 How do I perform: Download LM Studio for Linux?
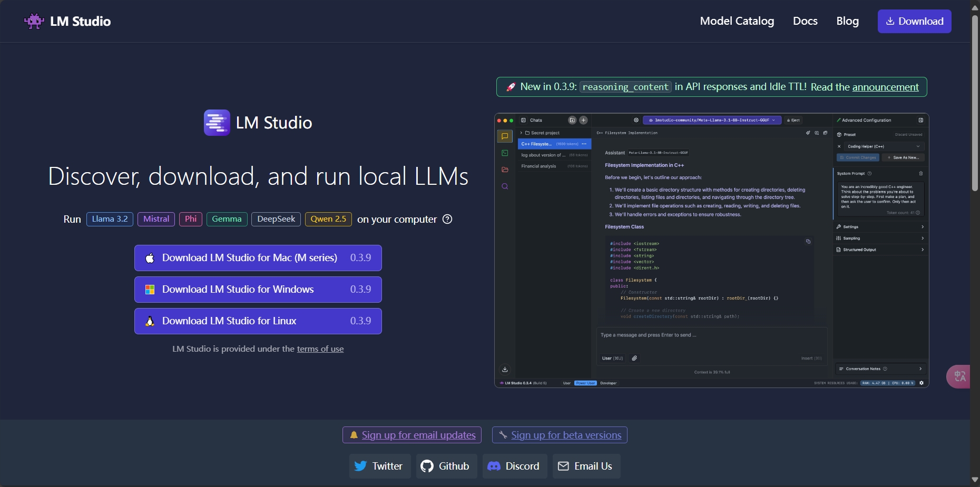[x=258, y=321]
